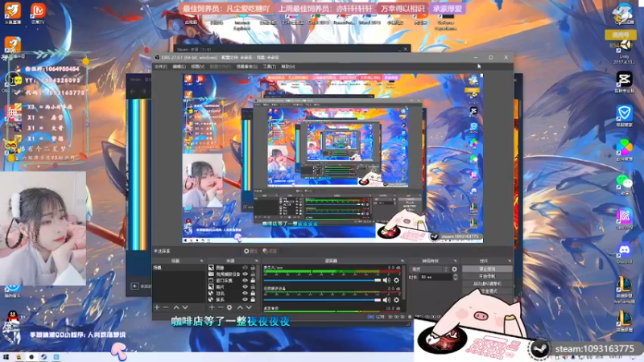Click the start recording button

(487, 276)
